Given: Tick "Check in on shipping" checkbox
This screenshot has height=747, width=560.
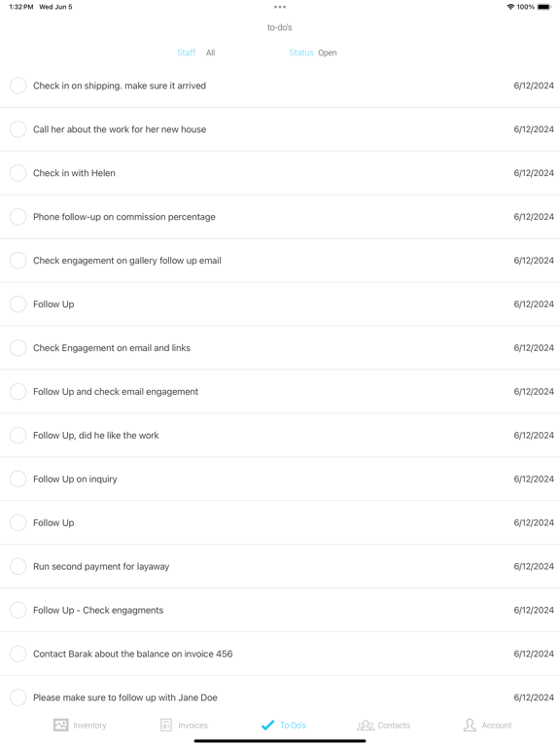Looking at the screenshot, I should point(18,86).
